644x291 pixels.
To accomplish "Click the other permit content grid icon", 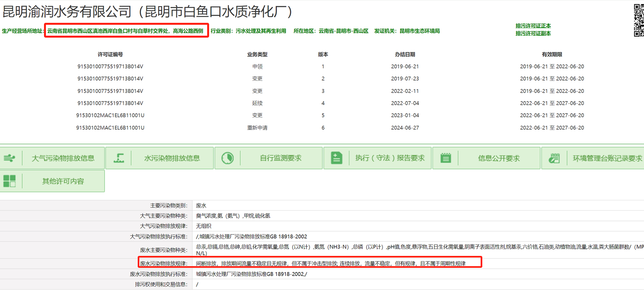I will click(x=9, y=181).
